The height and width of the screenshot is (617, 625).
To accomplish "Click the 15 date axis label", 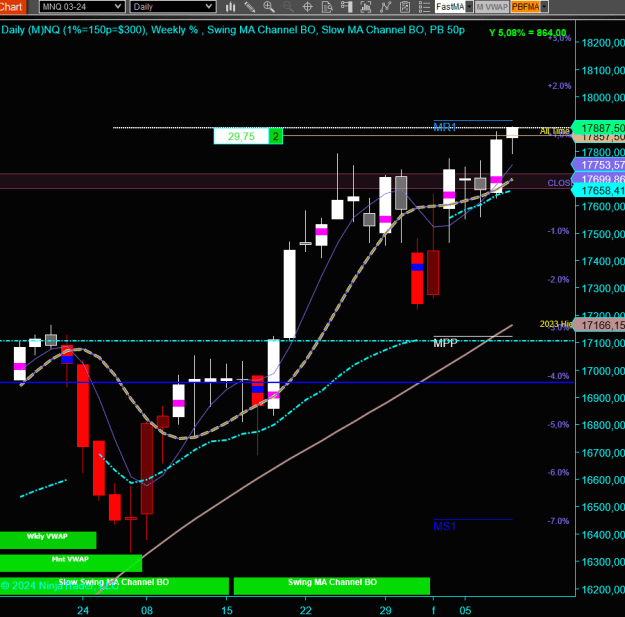I will (x=226, y=610).
